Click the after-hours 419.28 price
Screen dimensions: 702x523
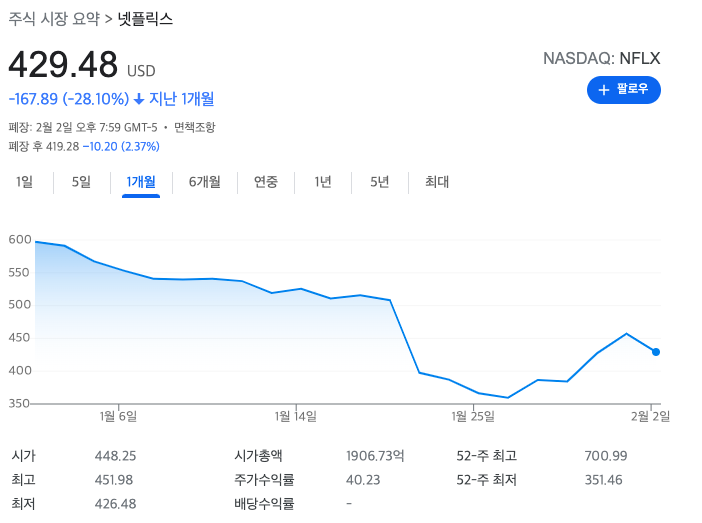[63, 146]
